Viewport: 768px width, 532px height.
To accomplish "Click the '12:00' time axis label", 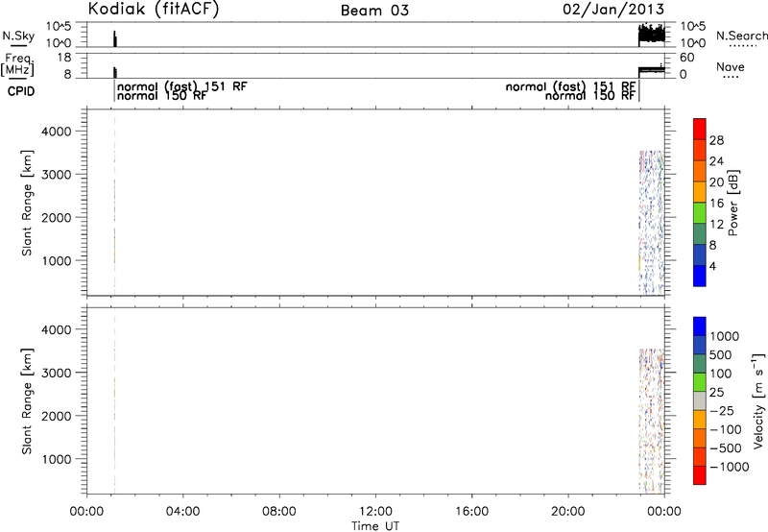I will [375, 512].
